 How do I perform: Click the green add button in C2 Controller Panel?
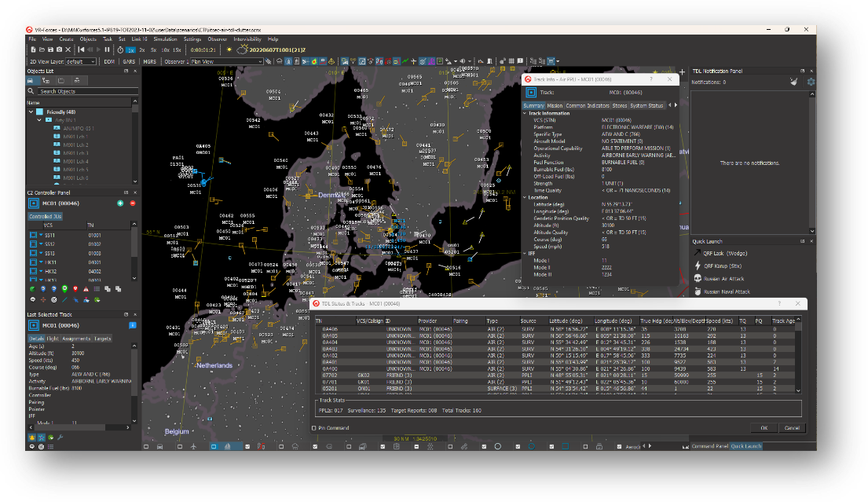click(x=120, y=203)
